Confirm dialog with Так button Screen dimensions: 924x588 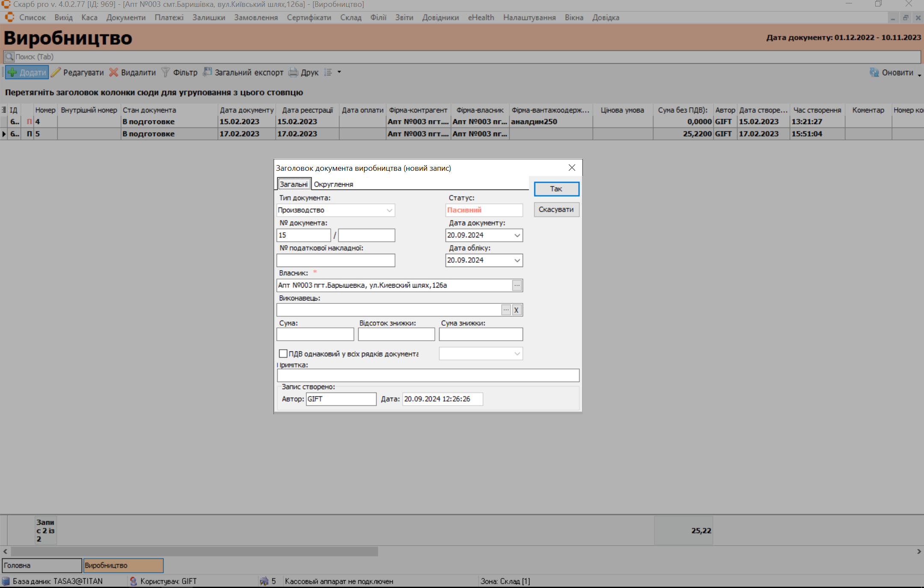556,189
